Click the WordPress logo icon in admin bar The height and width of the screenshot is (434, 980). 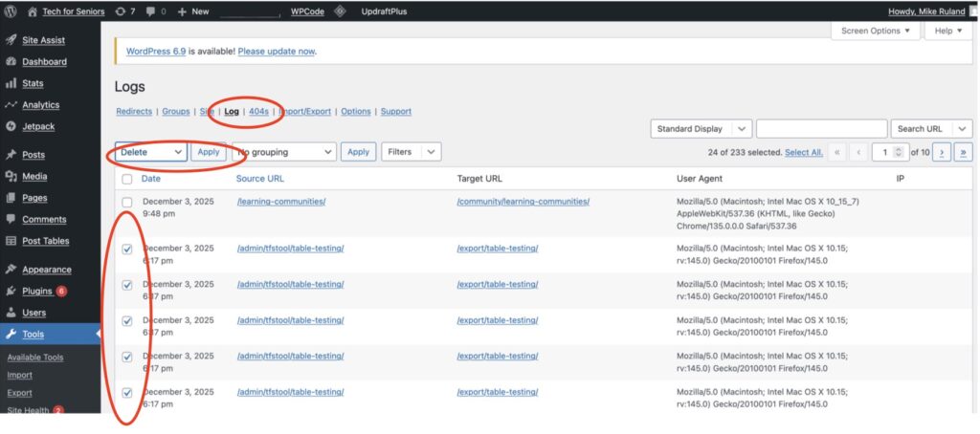(x=11, y=11)
